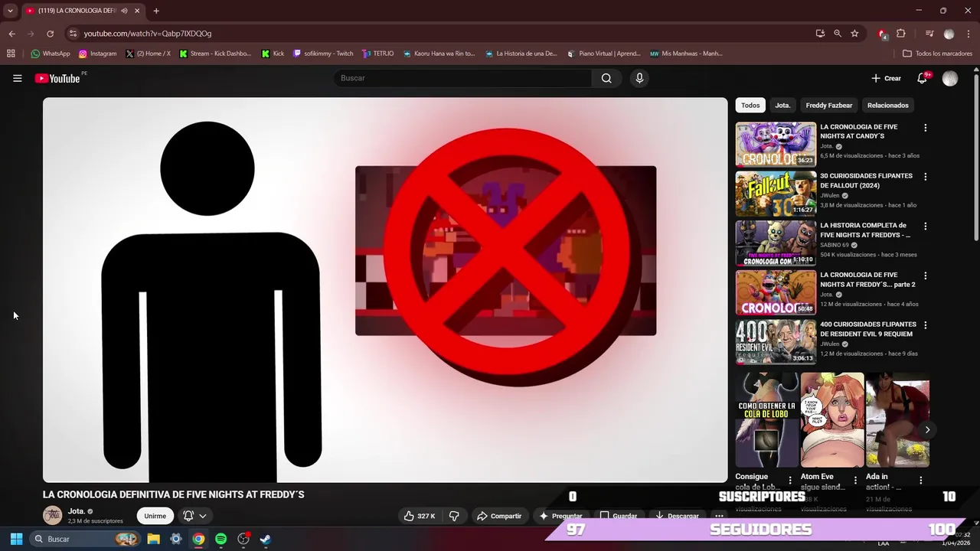Open the Instagram bookmark

(97, 54)
